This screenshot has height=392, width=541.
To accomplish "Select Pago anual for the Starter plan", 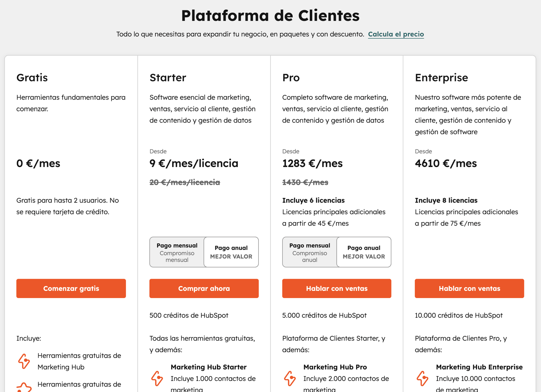I will pyautogui.click(x=231, y=252).
